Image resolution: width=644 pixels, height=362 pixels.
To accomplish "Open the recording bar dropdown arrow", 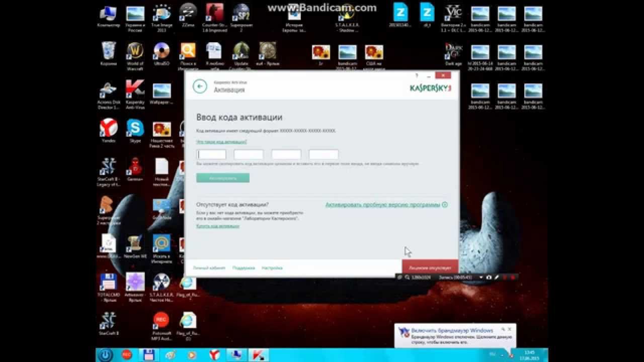I will pos(481,277).
